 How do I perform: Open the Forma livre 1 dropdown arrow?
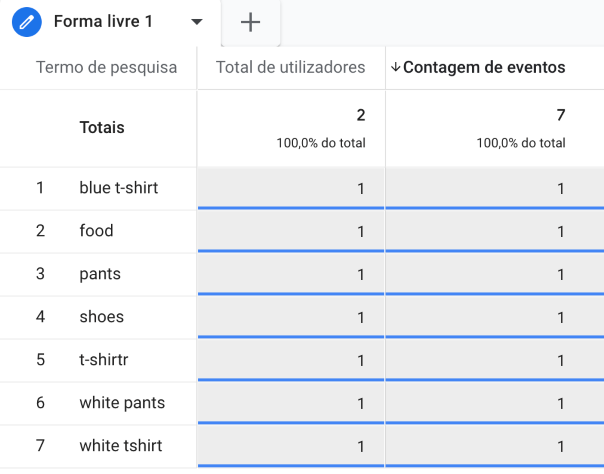click(196, 22)
